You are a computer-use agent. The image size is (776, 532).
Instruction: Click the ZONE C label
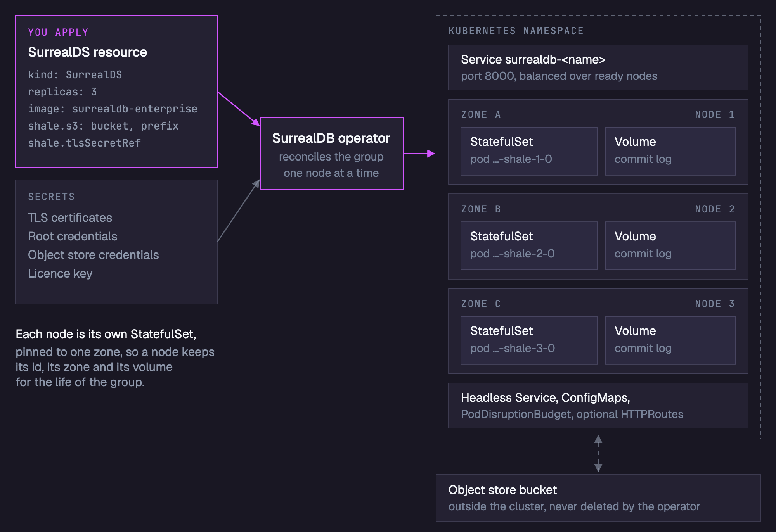coord(481,304)
